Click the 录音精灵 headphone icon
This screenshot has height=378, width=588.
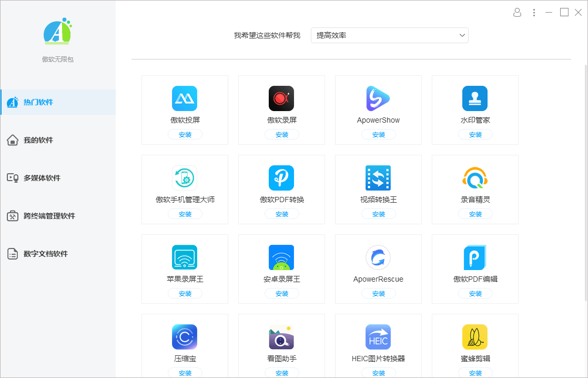(475, 178)
